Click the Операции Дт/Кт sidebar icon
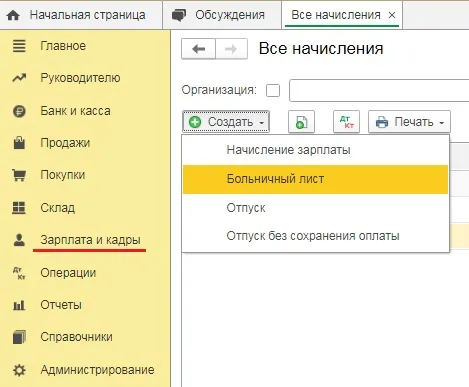 click(x=19, y=273)
